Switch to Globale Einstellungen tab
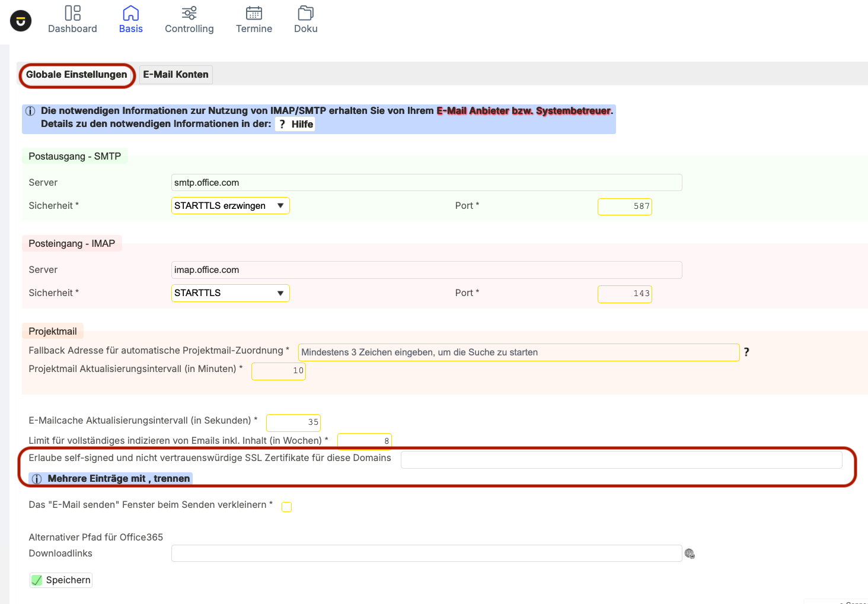Image resolution: width=868 pixels, height=604 pixels. pos(76,75)
